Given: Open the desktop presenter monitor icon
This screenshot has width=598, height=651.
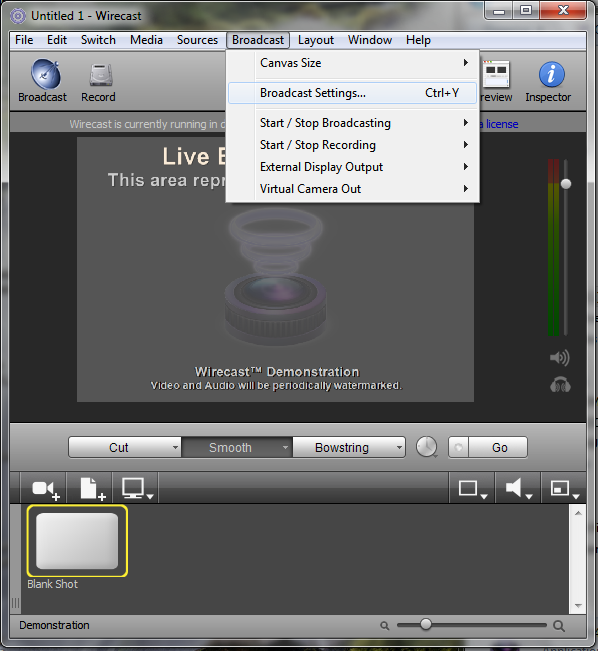Looking at the screenshot, I should [x=137, y=489].
